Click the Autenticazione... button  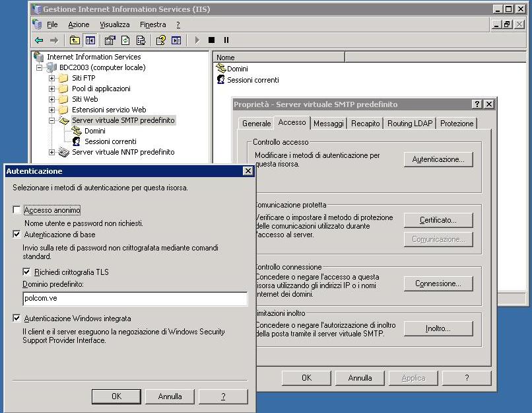(x=438, y=159)
